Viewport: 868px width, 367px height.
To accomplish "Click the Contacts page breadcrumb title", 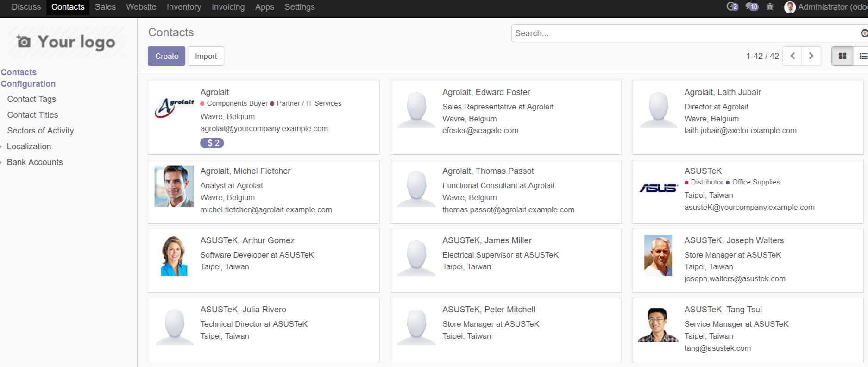I will coord(171,32).
